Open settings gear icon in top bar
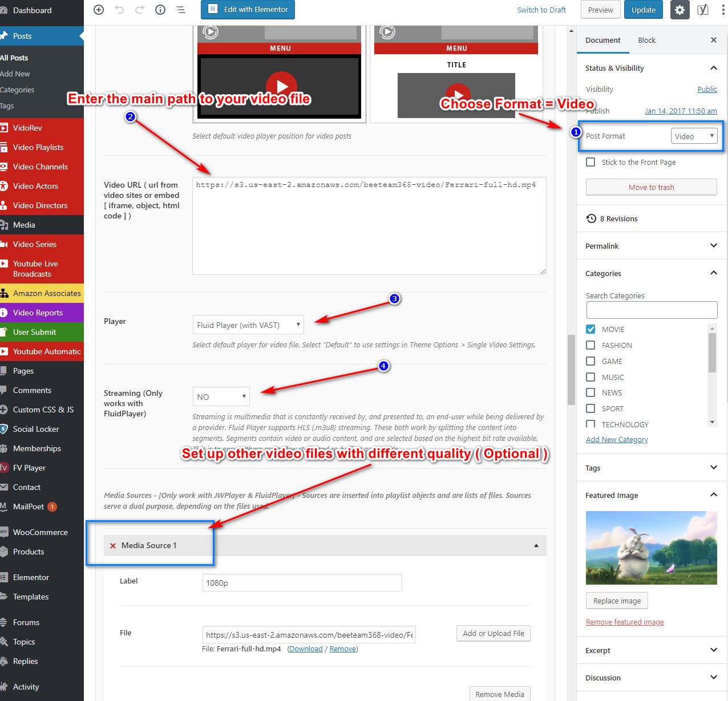The image size is (728, 701). point(680,10)
